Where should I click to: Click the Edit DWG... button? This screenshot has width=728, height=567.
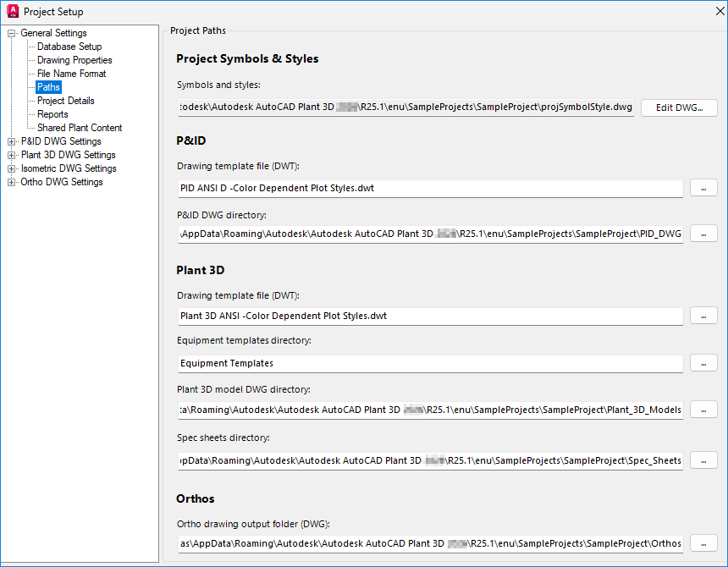(679, 107)
